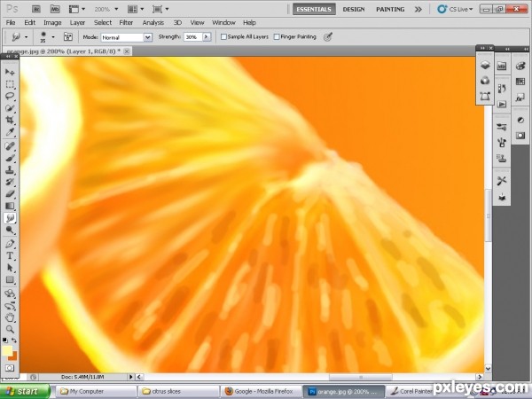Open the History panel icon
This screenshot has width=532, height=399.
pyautogui.click(x=502, y=89)
